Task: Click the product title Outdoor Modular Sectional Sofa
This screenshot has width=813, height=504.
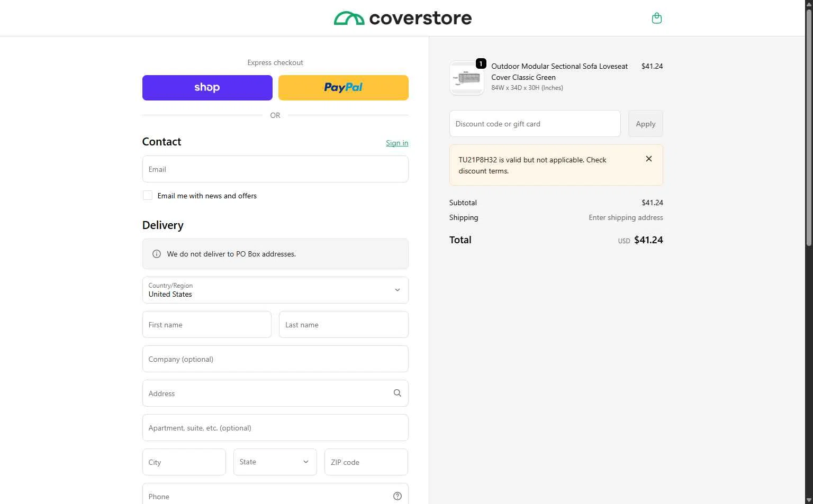Action: point(559,71)
